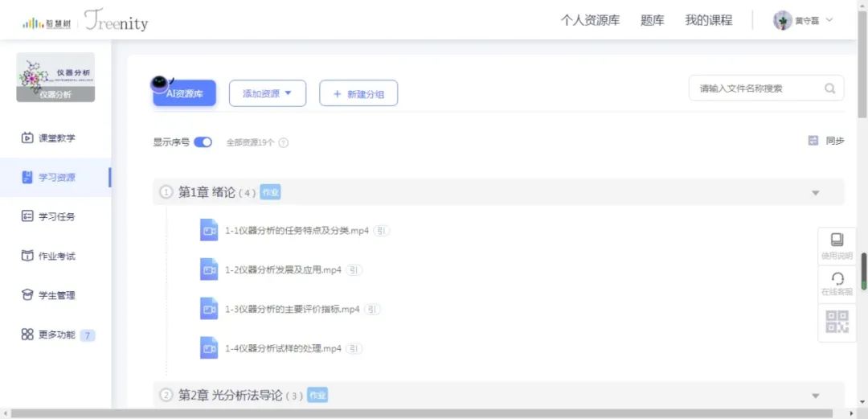Image resolution: width=868 pixels, height=419 pixels.
Task: Click the 学习资源 document icon
Action: coord(27,178)
